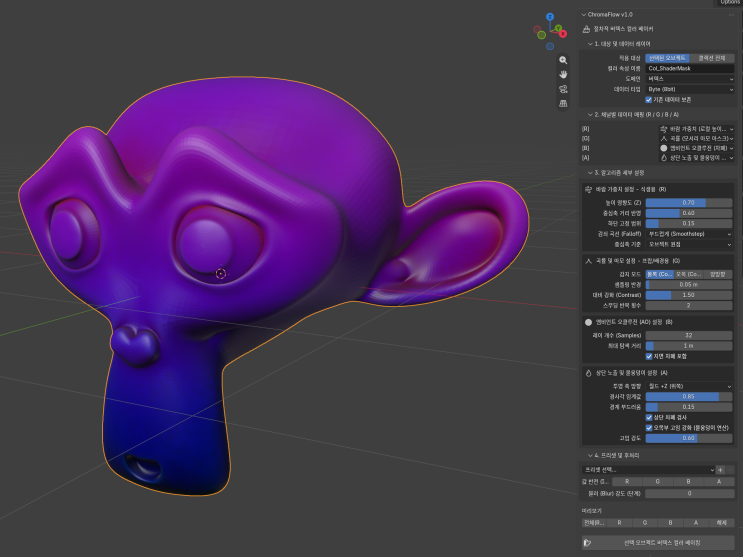Click the brush icon under ChromaFlow header

pyautogui.click(x=586, y=29)
